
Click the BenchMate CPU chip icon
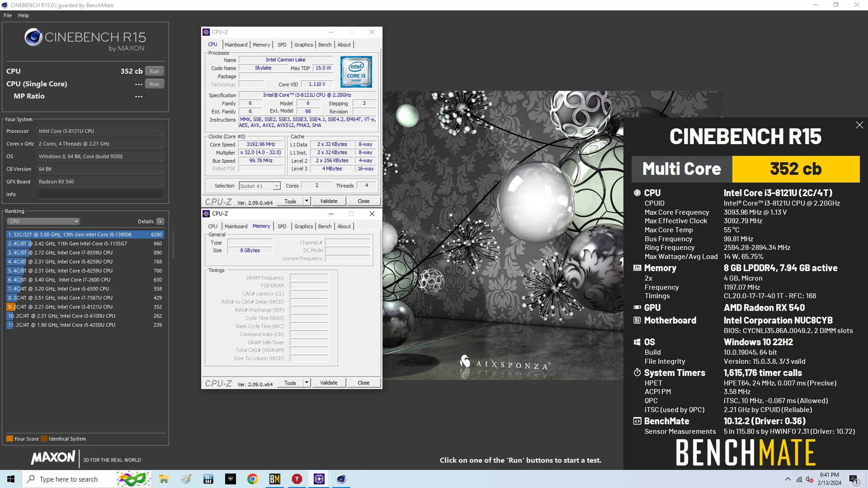pyautogui.click(x=637, y=193)
